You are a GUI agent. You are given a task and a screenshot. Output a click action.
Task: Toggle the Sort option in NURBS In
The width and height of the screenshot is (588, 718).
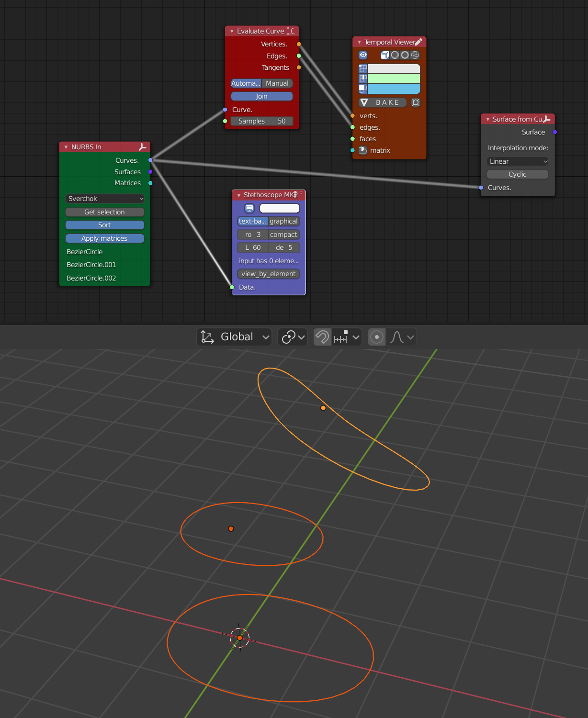pos(105,225)
